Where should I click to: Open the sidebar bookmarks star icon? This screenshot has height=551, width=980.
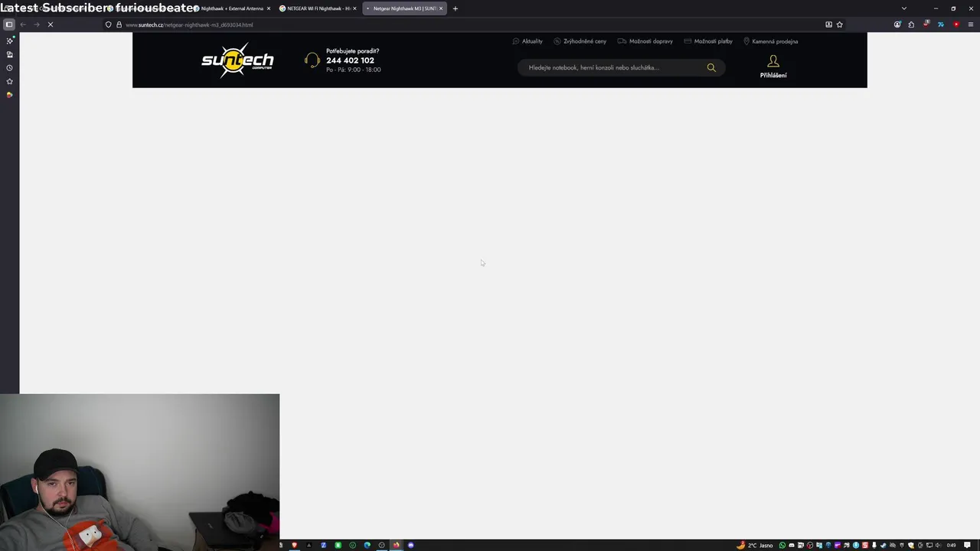pyautogui.click(x=9, y=81)
